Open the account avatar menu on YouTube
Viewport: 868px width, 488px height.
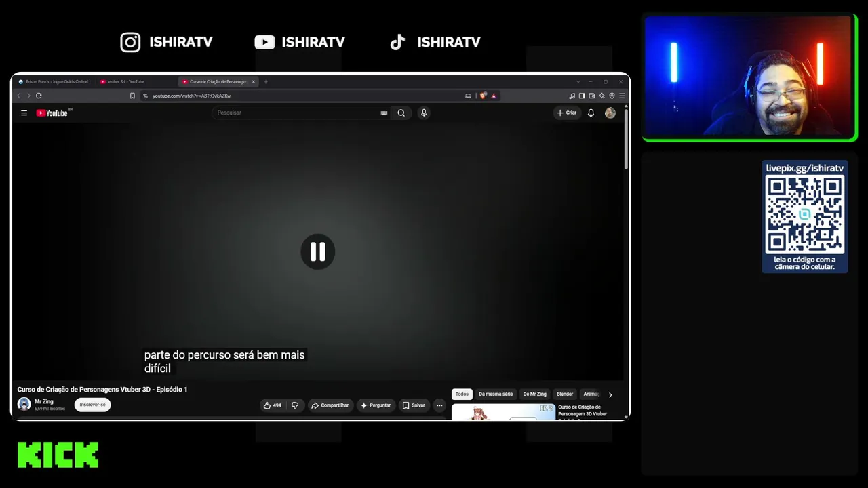(610, 113)
